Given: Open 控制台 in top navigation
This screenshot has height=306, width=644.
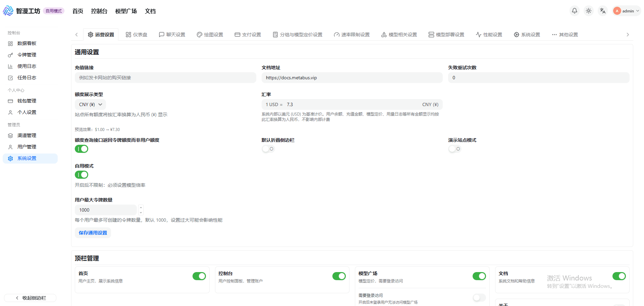Looking at the screenshot, I should [99, 11].
